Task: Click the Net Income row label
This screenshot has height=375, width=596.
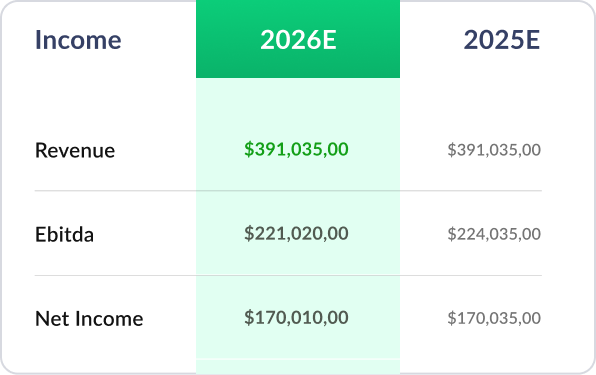Action: click(x=89, y=318)
